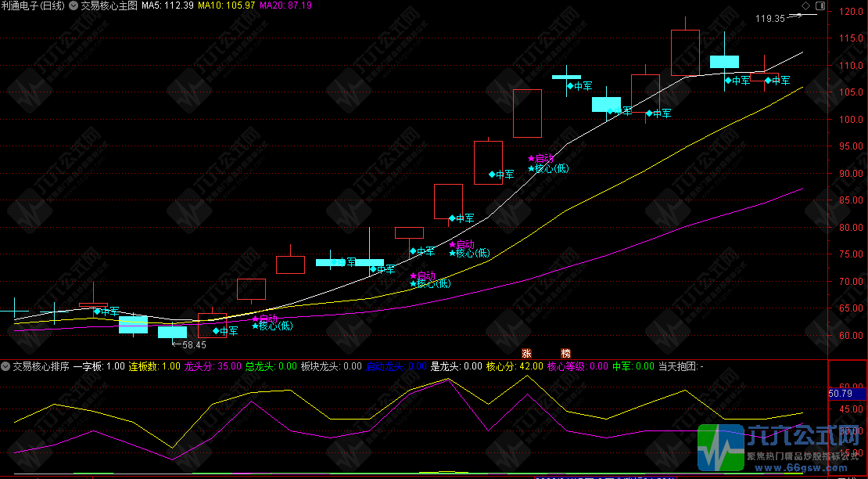Click the 58.45 low price label
868x479 pixels.
pos(194,344)
